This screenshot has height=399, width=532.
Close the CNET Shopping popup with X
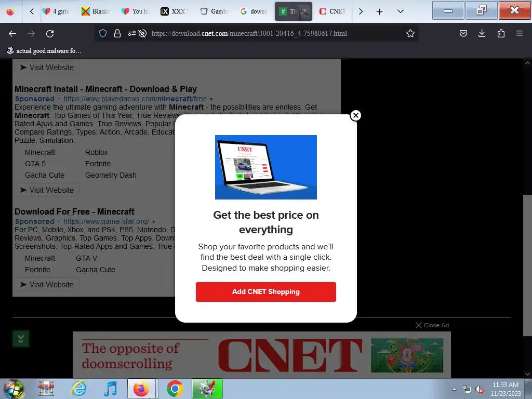(x=355, y=115)
